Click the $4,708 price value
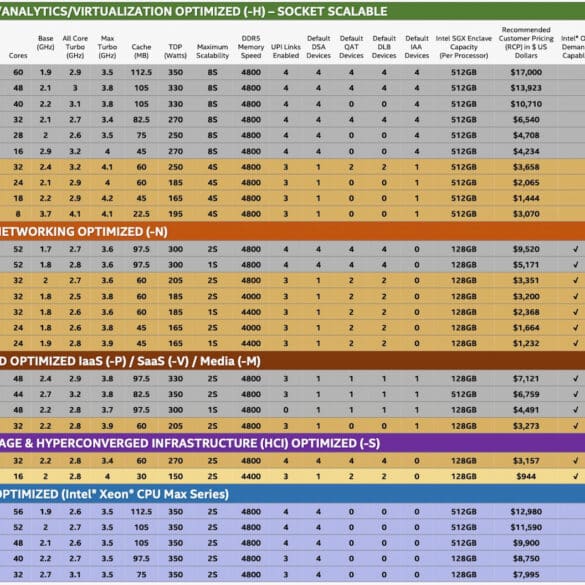This screenshot has width=585, height=585. (526, 135)
